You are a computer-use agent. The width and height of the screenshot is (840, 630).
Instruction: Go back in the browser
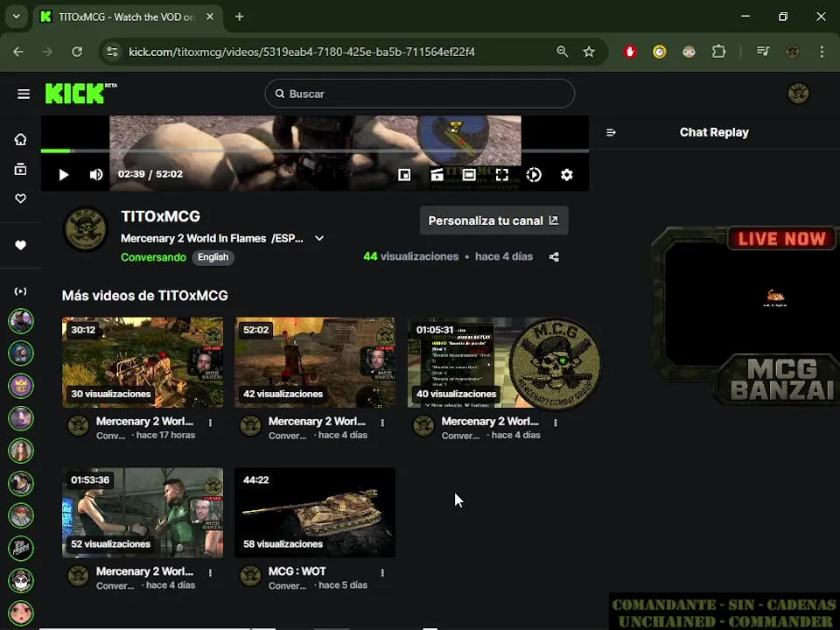[18, 52]
